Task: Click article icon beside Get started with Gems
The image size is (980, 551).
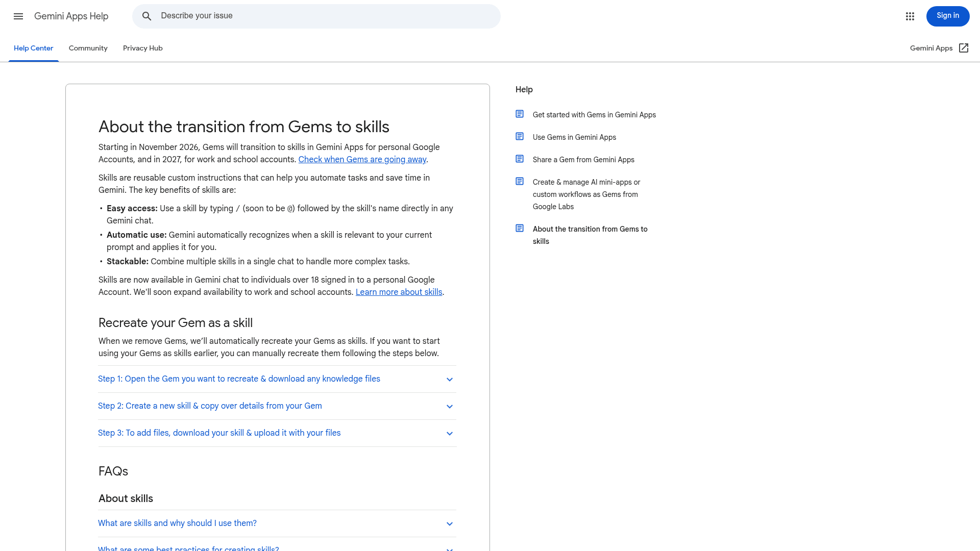Action: [x=520, y=114]
